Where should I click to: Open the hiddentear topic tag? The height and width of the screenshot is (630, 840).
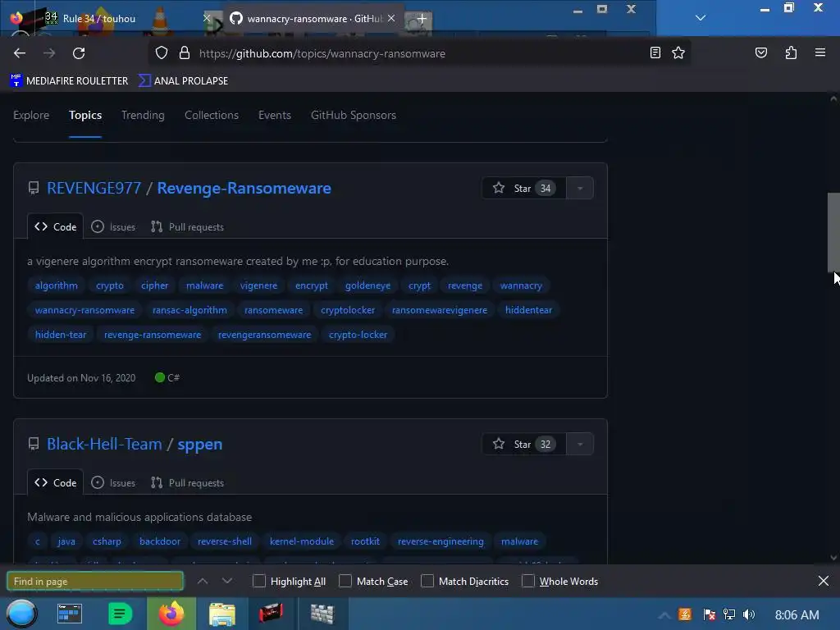528,310
